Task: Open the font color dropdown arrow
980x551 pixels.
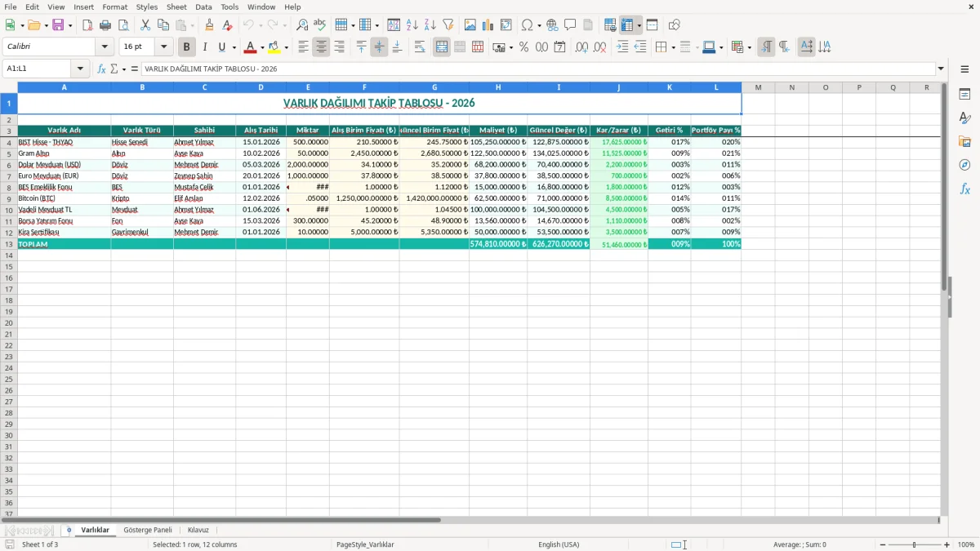Action: click(262, 47)
